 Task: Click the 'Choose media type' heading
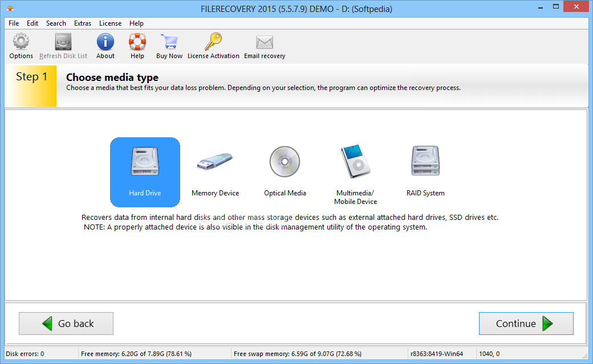[112, 77]
